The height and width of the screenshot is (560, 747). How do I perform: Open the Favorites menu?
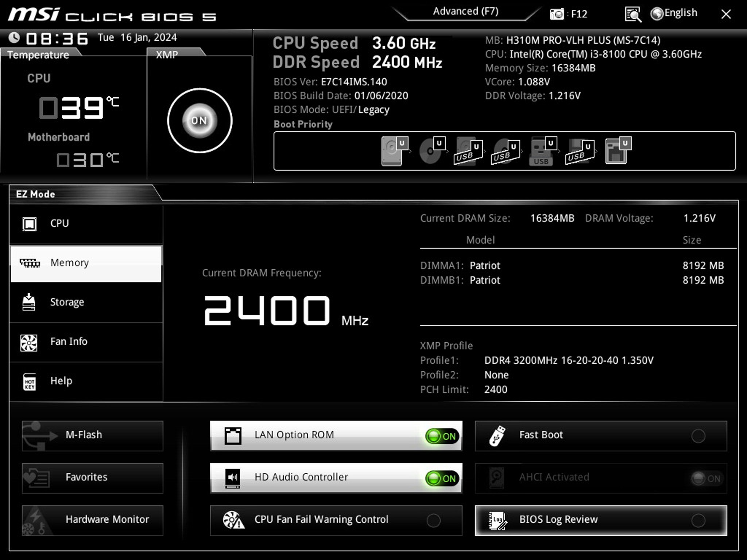(x=92, y=478)
